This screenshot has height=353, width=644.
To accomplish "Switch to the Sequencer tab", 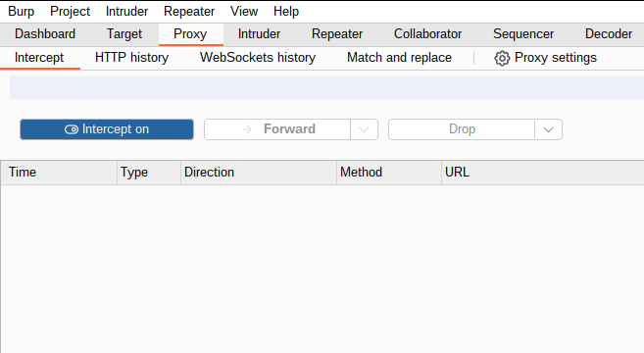I will pos(523,33).
